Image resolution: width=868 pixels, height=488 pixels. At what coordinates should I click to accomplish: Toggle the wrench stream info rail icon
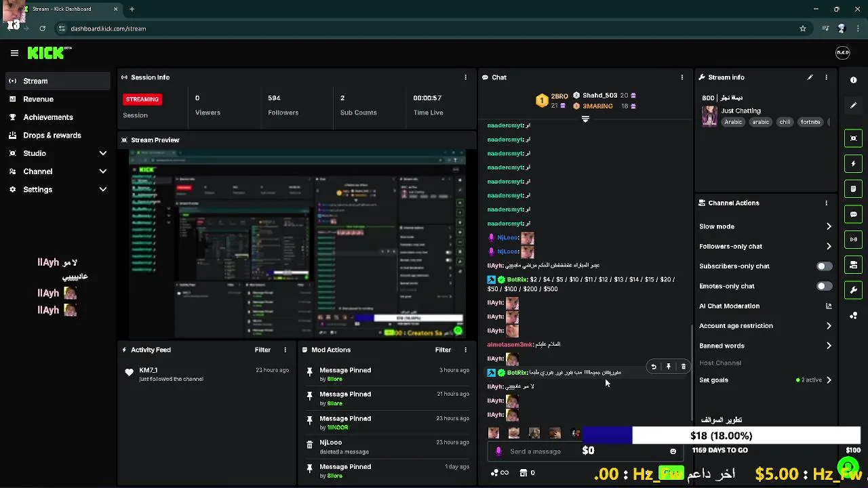click(853, 290)
